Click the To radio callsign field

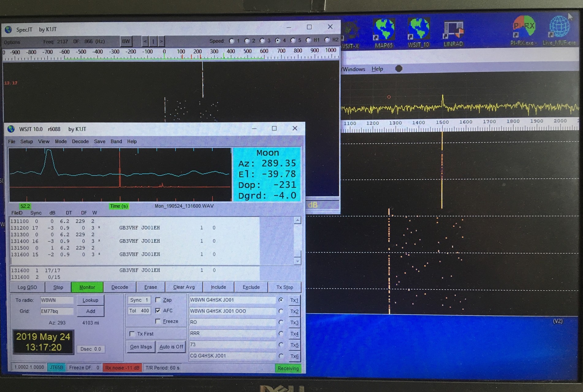point(57,300)
